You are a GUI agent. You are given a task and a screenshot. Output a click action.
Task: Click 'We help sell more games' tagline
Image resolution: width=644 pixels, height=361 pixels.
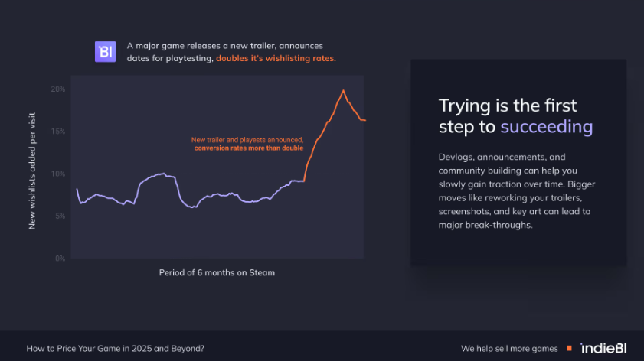tap(509, 348)
